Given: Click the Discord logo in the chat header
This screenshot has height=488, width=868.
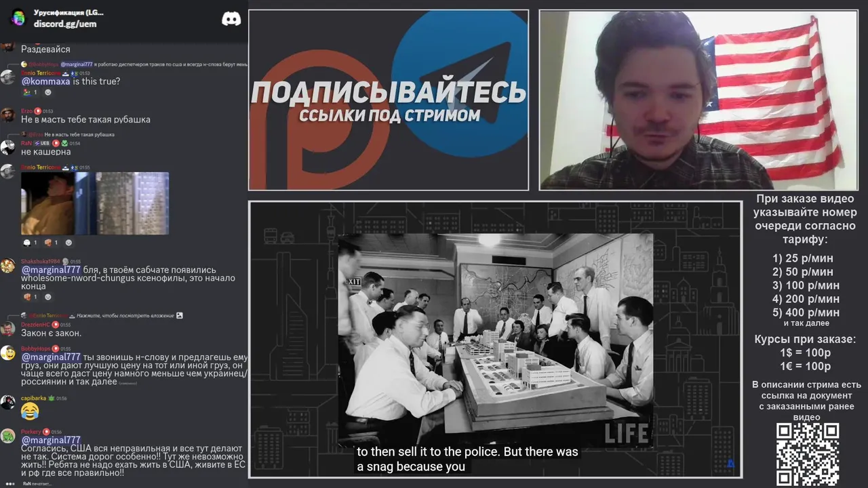Looking at the screenshot, I should pos(231,19).
